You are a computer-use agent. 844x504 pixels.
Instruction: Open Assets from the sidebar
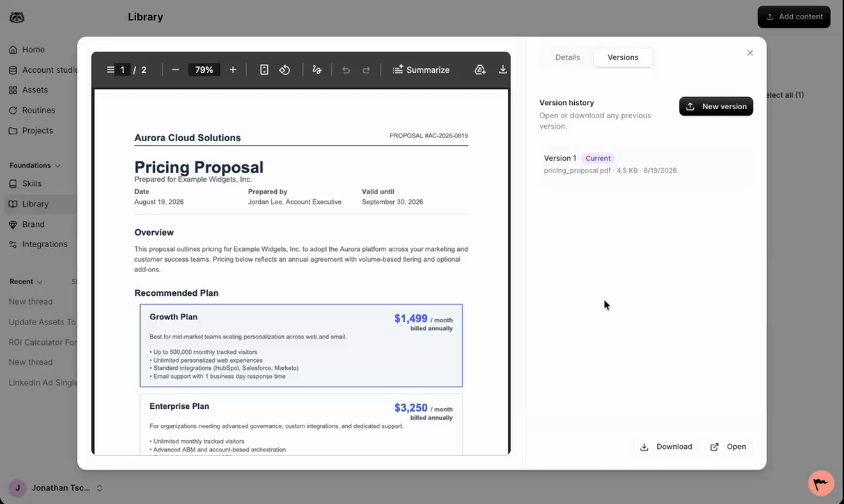(35, 90)
